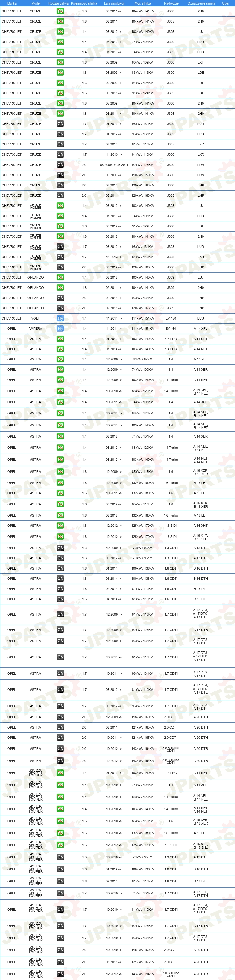Click the Model column header
The height and width of the screenshot is (980, 235).
click(x=36, y=3)
